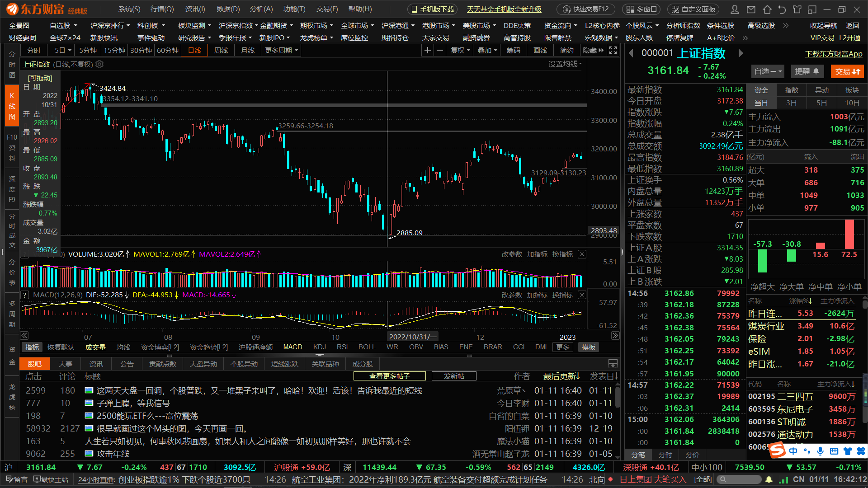Click the 发新帖 button
The height and width of the screenshot is (488, 868).
tap(454, 376)
